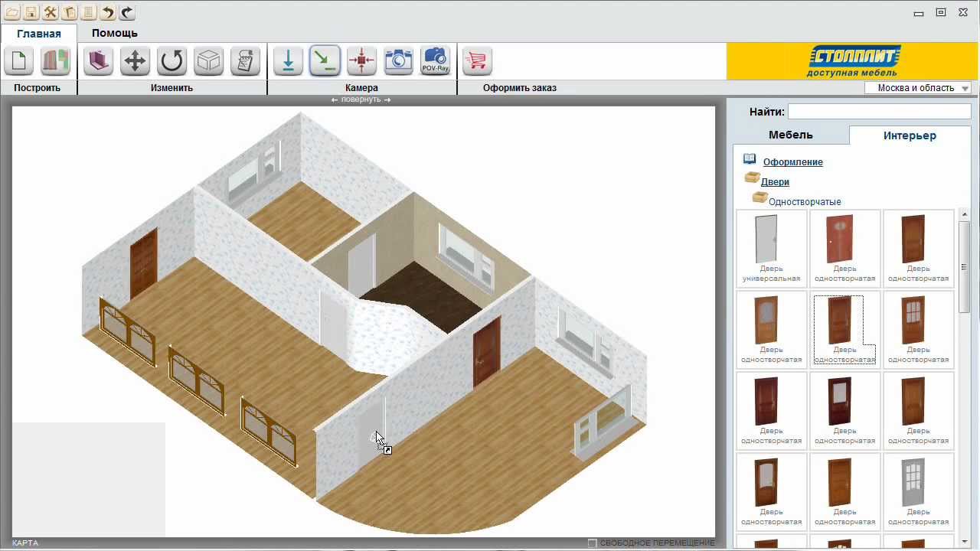Toggle the angled green arrow camera view
980x551 pixels.
[x=325, y=60]
